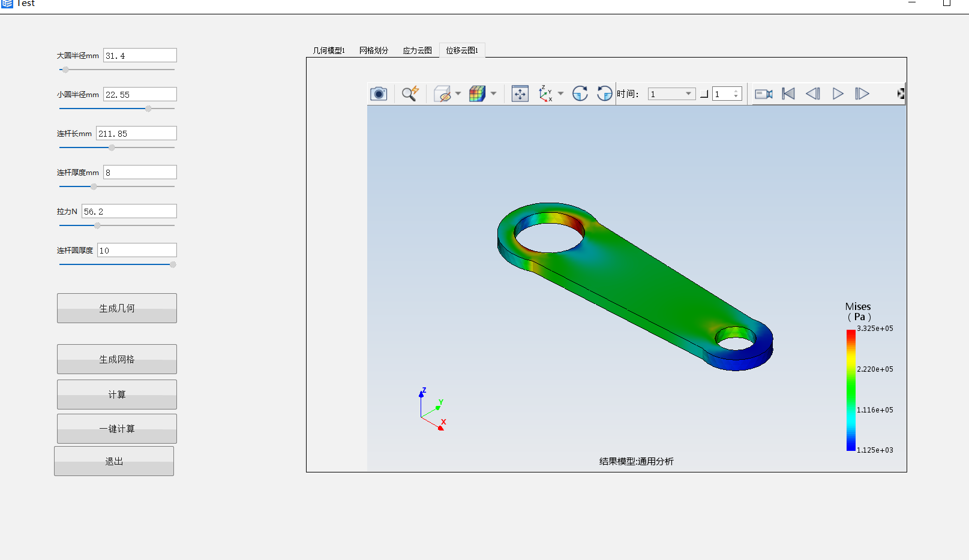Focus the 连杆厚度mm input field
Viewport: 969px width, 560px height.
coord(140,172)
